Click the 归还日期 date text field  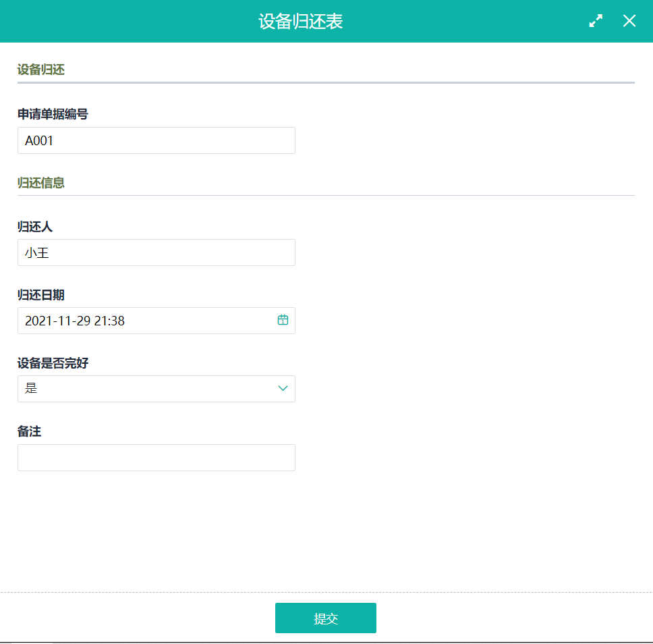click(x=145, y=321)
